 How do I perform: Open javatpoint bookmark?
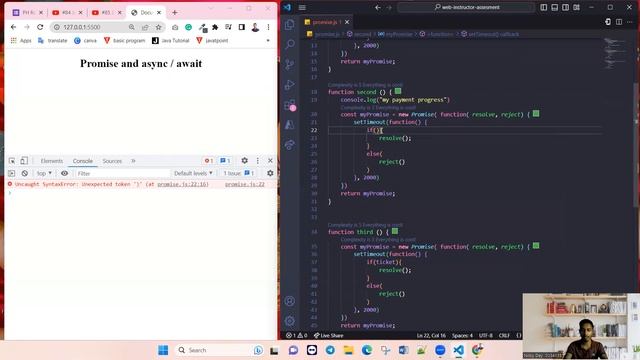pos(212,40)
